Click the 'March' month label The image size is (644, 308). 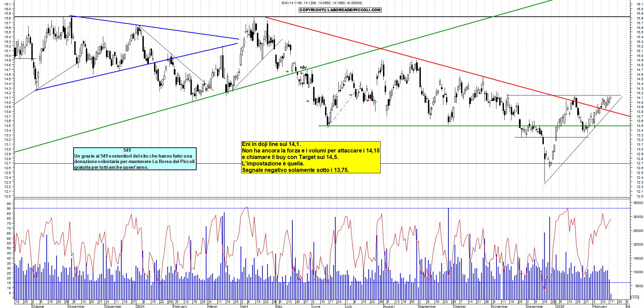coord(213,306)
